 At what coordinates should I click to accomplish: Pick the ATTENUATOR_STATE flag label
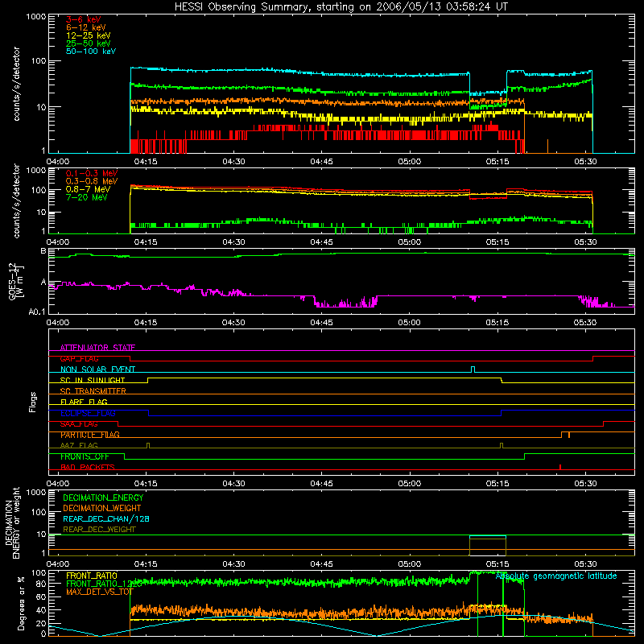(x=97, y=348)
